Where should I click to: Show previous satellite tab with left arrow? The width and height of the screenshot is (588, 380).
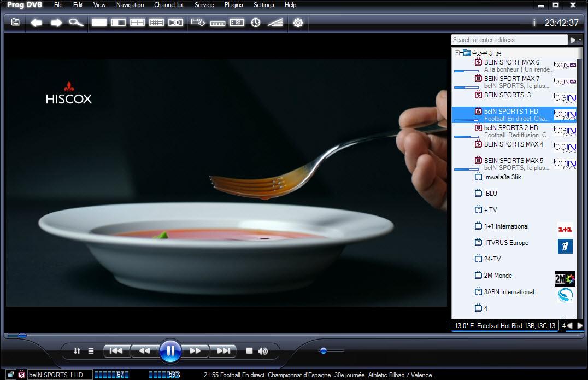(570, 326)
